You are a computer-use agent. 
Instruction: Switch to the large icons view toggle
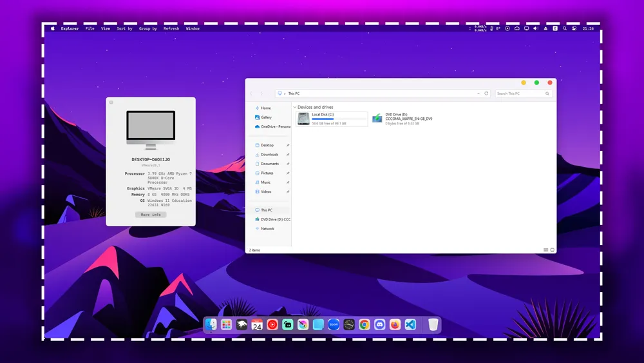click(x=553, y=250)
